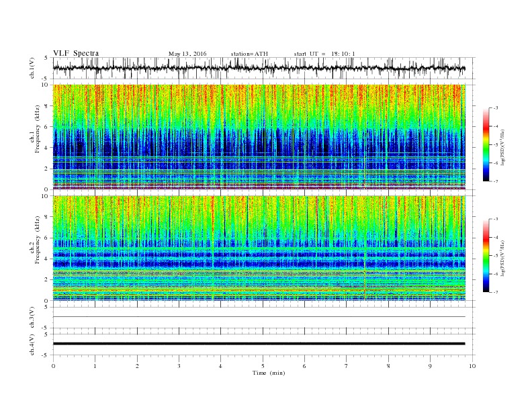Click the '-7' tick on ch.2 colorbar
Image resolution: width=532 pixels, height=411 pixels.
[496, 292]
